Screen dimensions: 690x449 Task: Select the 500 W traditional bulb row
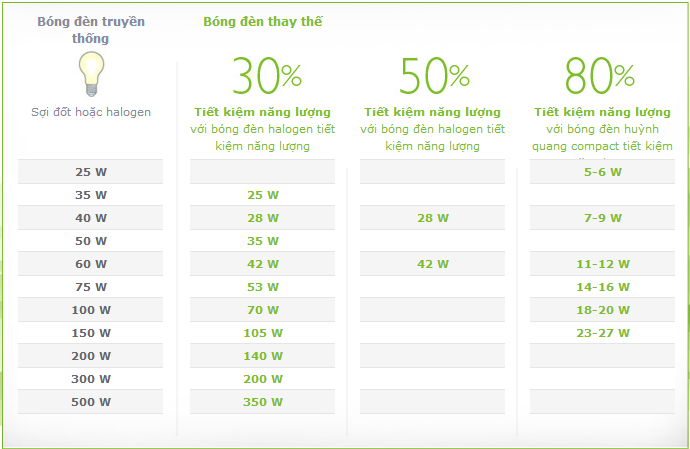[x=91, y=402]
